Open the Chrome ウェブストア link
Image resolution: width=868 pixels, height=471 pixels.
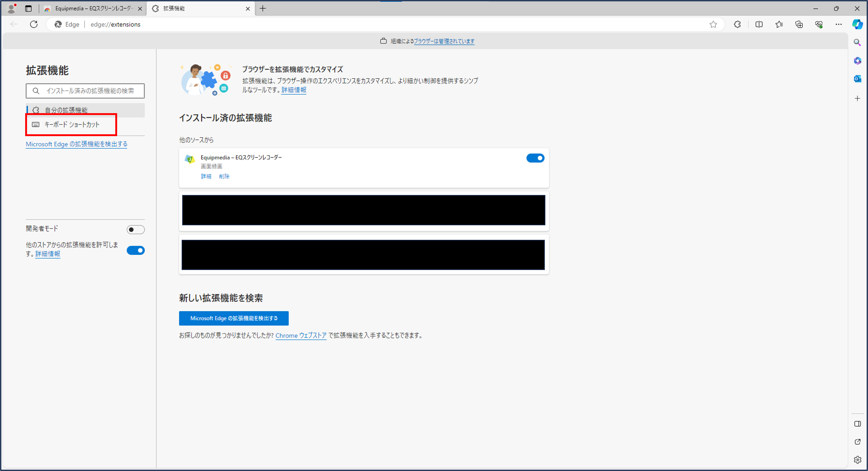(x=301, y=336)
